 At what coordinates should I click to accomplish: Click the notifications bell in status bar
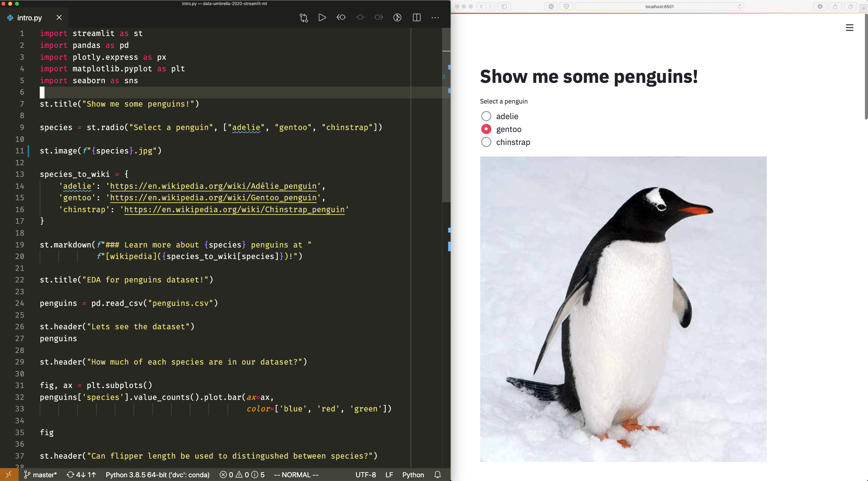coord(438,475)
